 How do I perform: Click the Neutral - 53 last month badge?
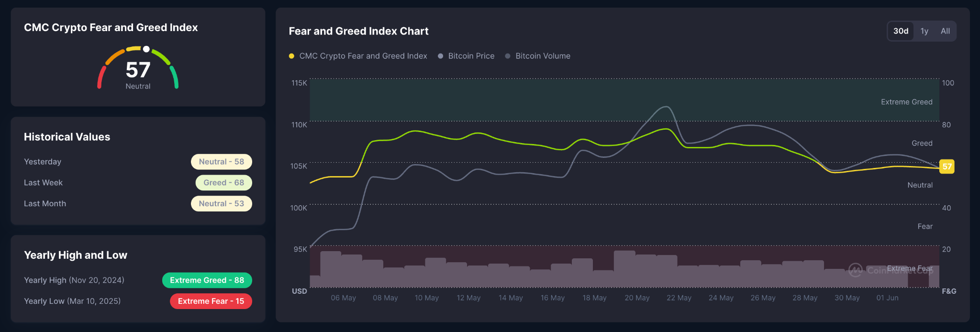pyautogui.click(x=222, y=204)
